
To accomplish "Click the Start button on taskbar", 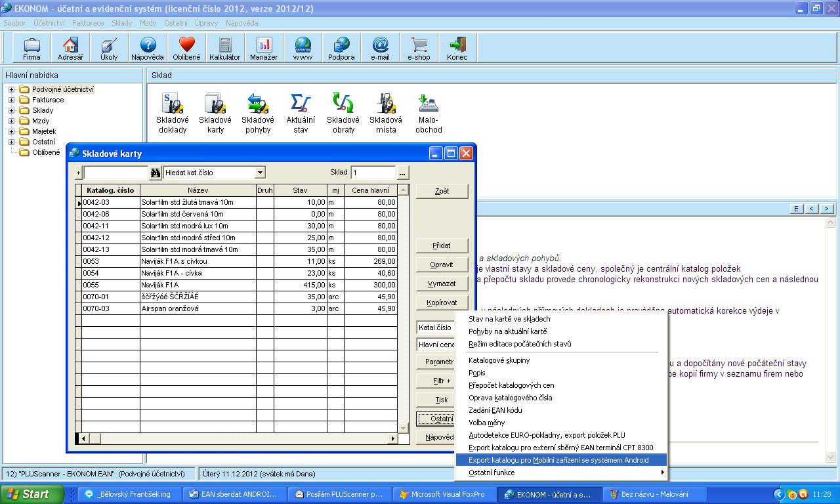I will (x=32, y=494).
